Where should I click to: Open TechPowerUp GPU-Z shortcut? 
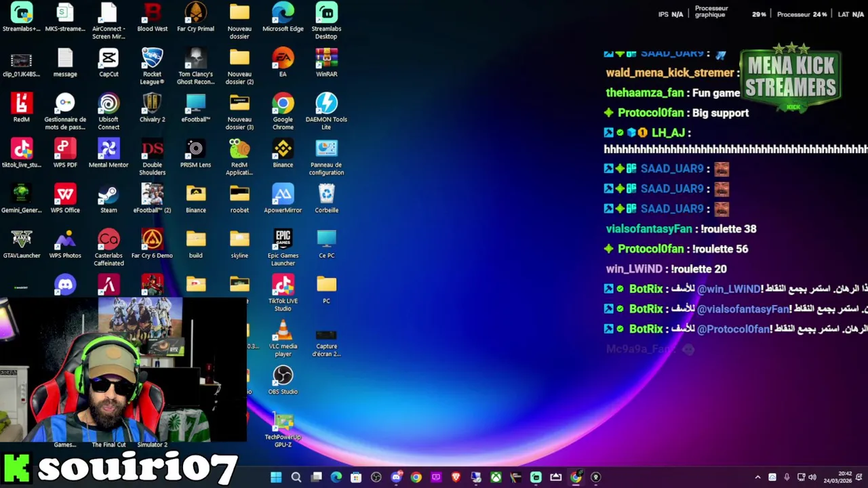coord(283,430)
